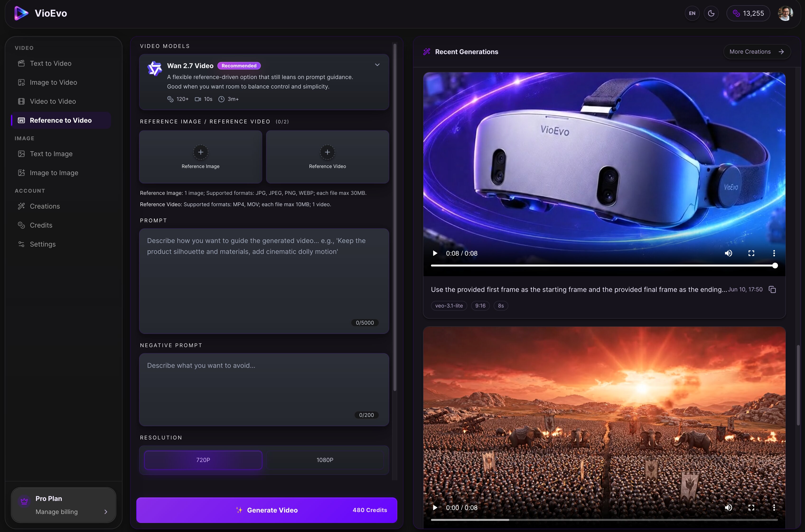Click the veo-3.1-lite tag

tap(449, 306)
